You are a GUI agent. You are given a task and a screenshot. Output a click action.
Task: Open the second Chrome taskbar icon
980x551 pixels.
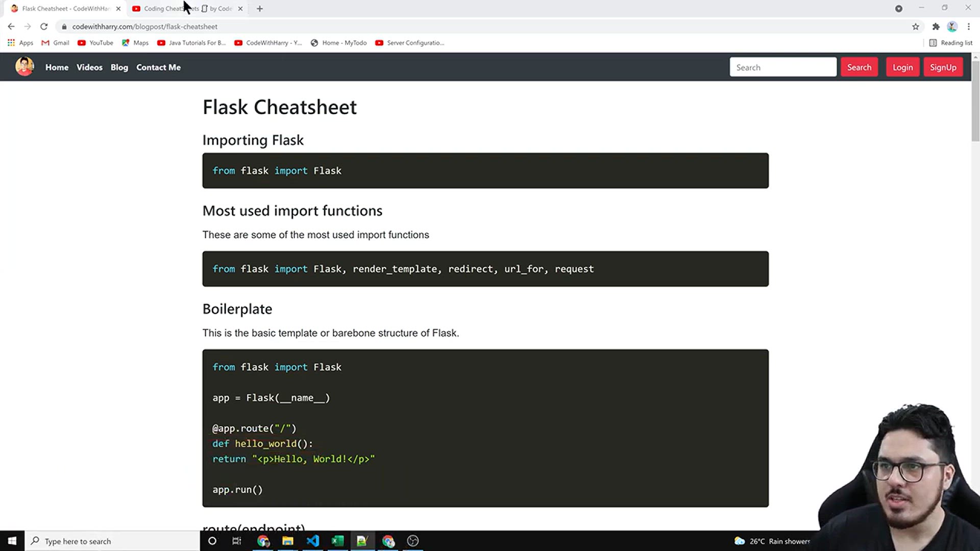pyautogui.click(x=388, y=541)
